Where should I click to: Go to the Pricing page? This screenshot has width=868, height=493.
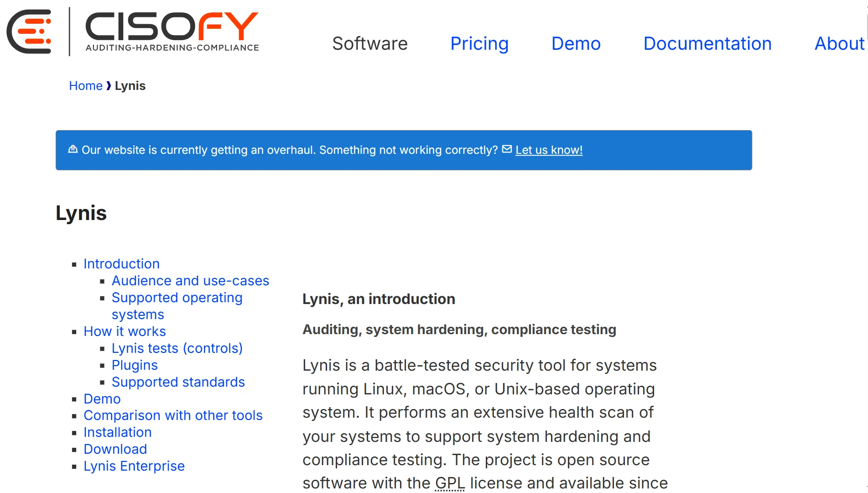[x=479, y=43]
